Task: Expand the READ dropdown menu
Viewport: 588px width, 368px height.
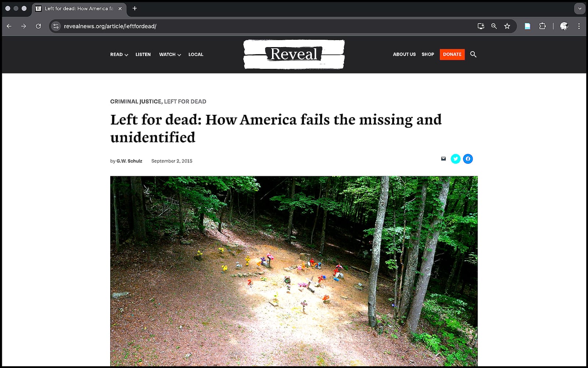Action: pyautogui.click(x=119, y=54)
